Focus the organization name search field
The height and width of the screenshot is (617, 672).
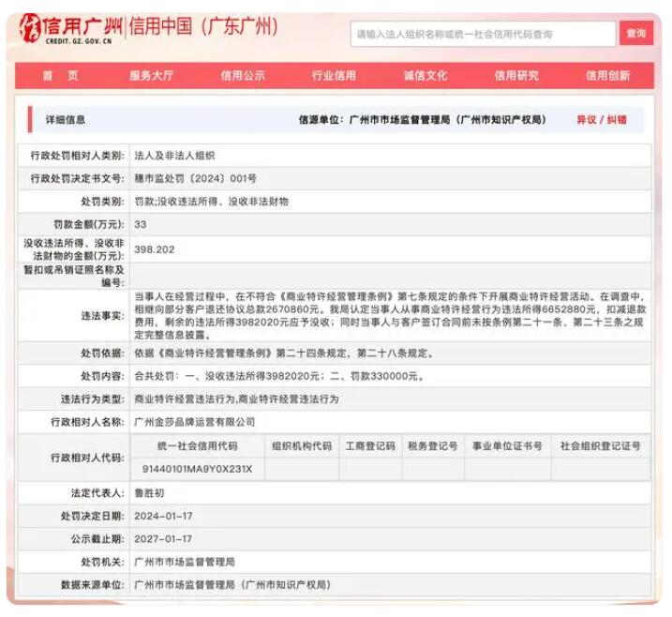click(x=483, y=34)
